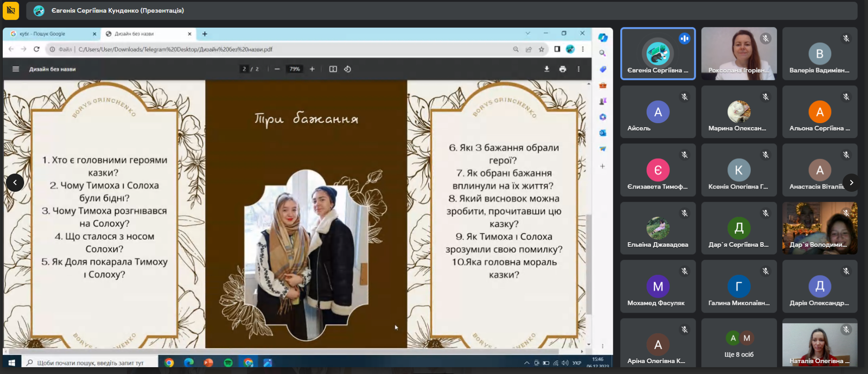Viewport: 868px width, 374px height.
Task: Expand the browser tab search chevron
Action: tap(527, 33)
